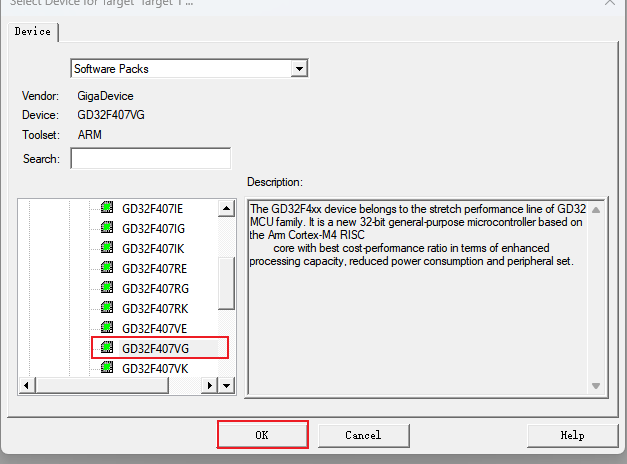
Task: Click the chip icon beside GD32F407VE
Action: [x=107, y=327]
